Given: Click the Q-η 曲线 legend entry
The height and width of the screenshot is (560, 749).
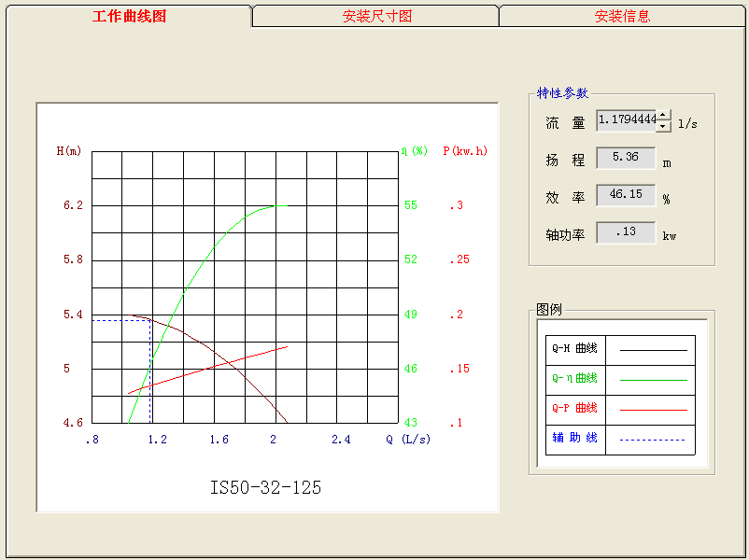Looking at the screenshot, I should pos(574,379).
